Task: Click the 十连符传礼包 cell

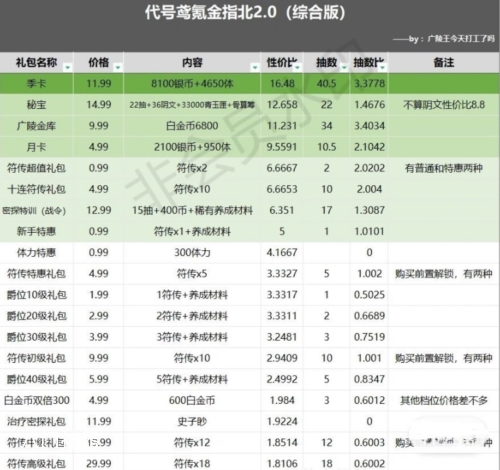Action: (x=36, y=189)
